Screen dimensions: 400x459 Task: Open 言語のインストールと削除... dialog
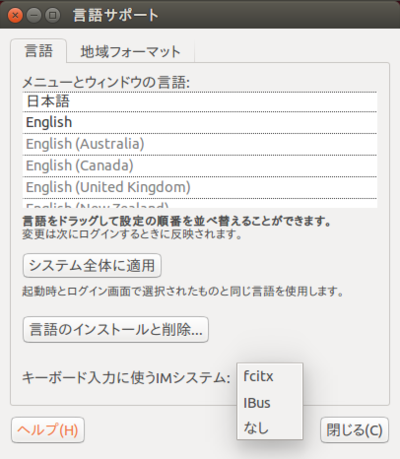tap(116, 329)
